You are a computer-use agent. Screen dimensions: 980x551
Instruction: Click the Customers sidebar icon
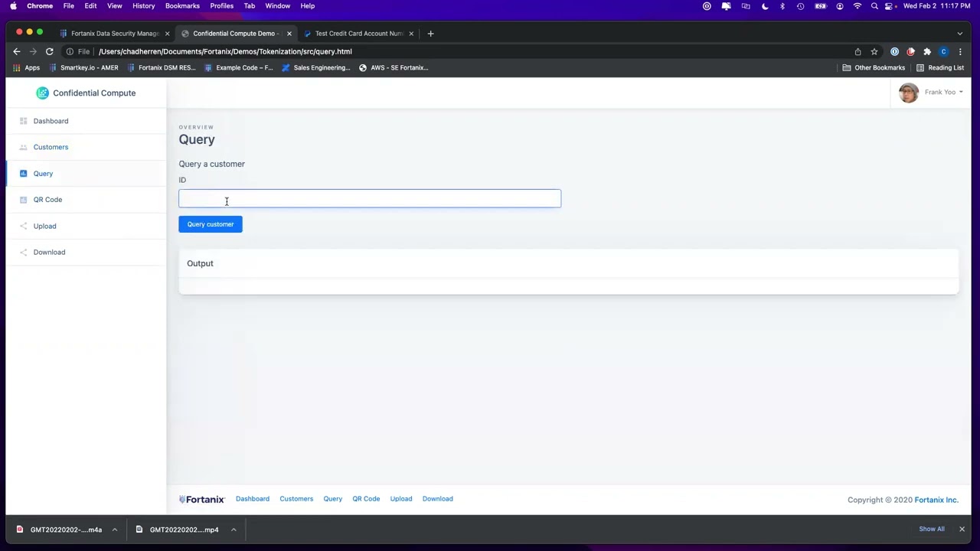click(23, 147)
